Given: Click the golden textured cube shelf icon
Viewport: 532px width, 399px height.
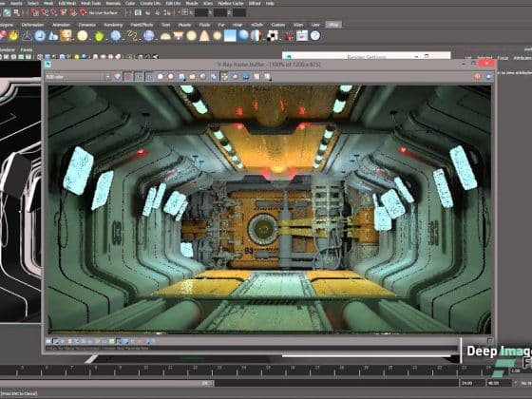Looking at the screenshot, I should [x=66, y=36].
